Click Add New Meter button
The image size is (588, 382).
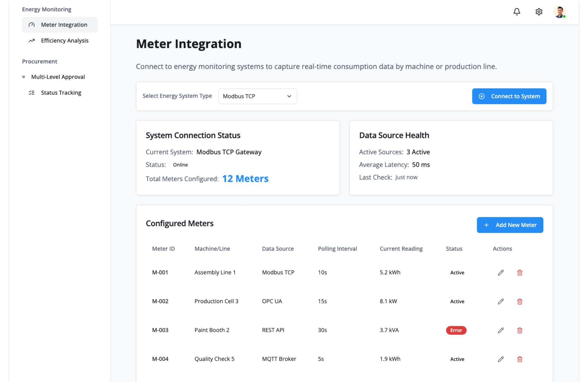point(510,225)
